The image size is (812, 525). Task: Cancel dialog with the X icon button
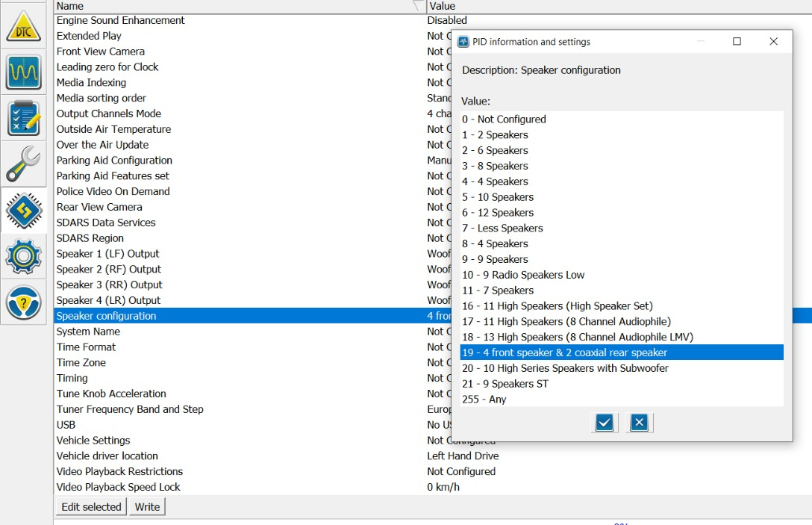tap(639, 423)
